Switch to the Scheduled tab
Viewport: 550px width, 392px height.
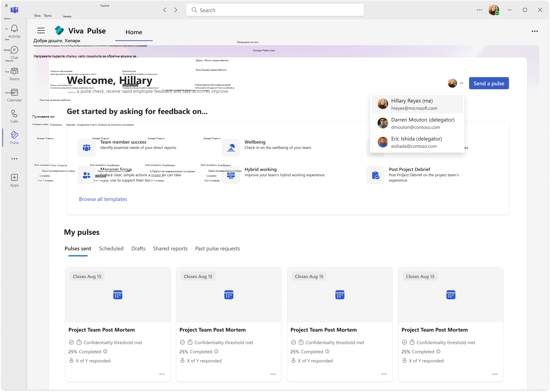click(111, 249)
